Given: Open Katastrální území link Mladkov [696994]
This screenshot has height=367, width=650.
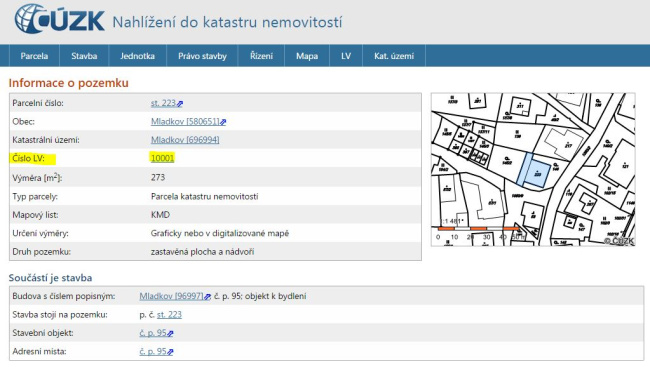Looking at the screenshot, I should (185, 140).
